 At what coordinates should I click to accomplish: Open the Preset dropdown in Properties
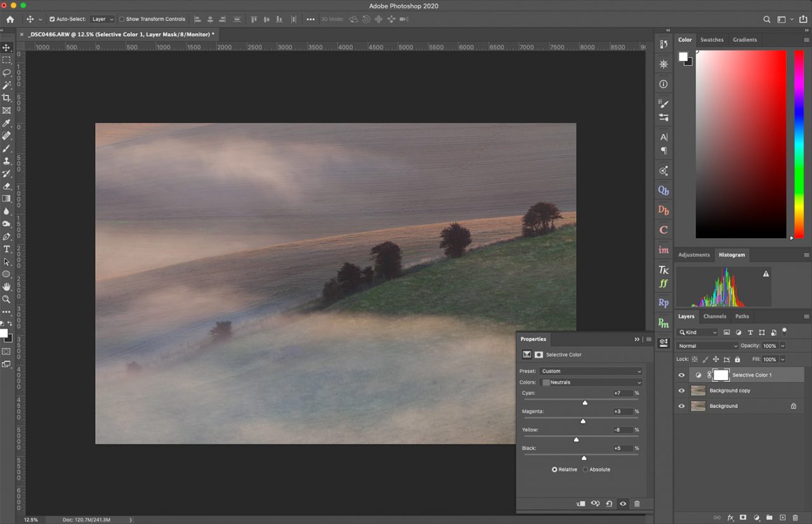pos(591,371)
